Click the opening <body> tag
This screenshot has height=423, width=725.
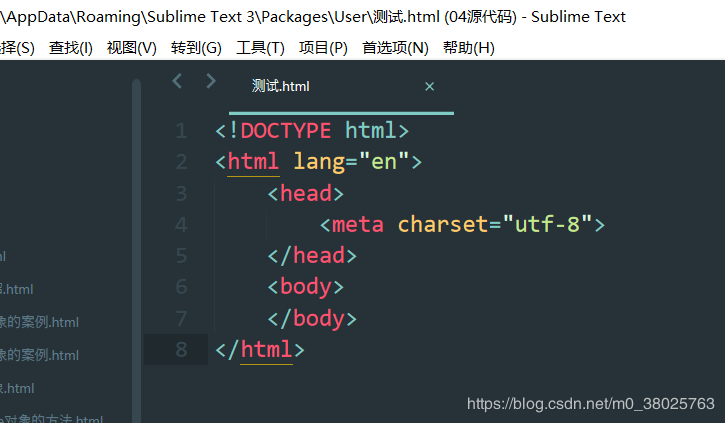[x=306, y=287]
